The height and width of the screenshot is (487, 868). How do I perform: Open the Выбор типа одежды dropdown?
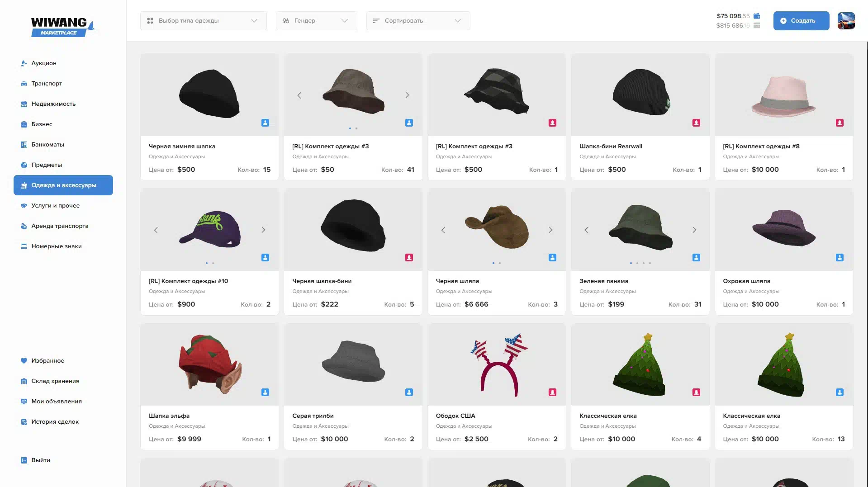click(x=204, y=21)
